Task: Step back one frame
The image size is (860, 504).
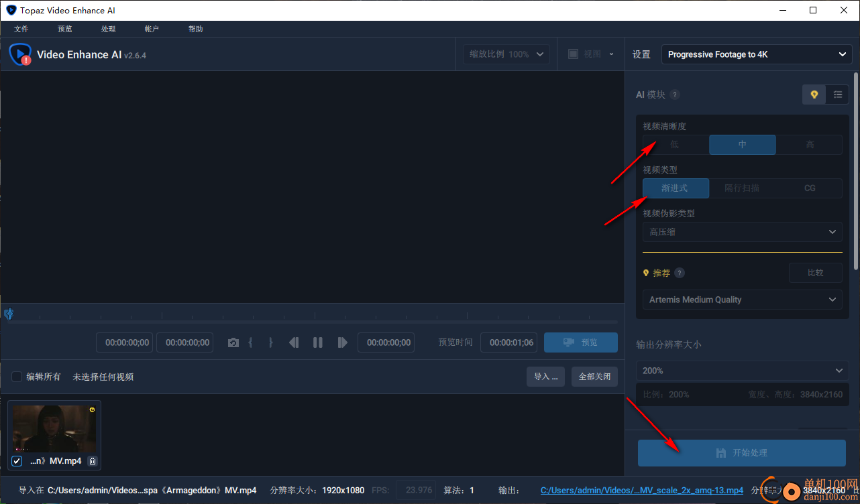Action: point(294,342)
